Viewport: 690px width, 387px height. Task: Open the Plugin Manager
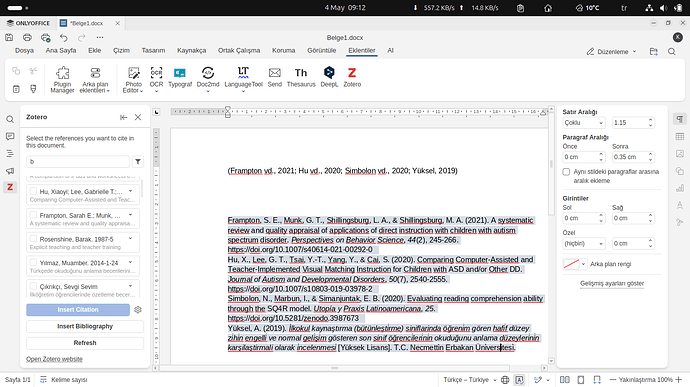tap(62, 79)
